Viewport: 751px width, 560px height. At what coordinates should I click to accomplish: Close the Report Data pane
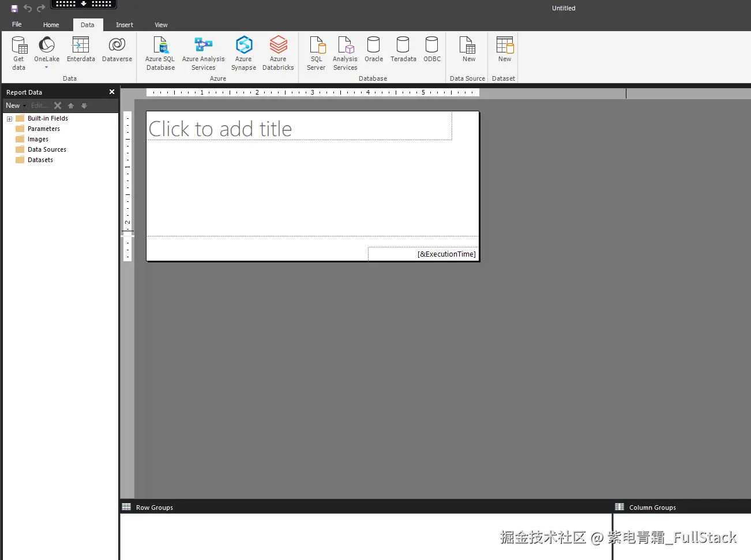point(112,92)
